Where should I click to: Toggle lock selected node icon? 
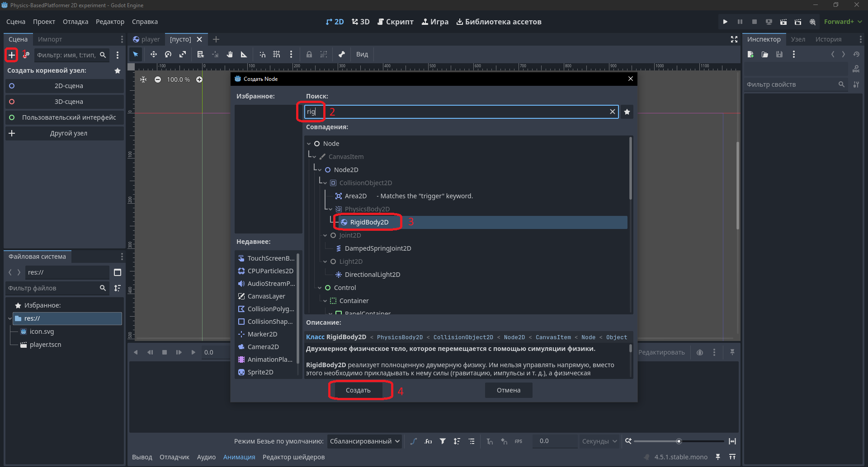coord(309,54)
